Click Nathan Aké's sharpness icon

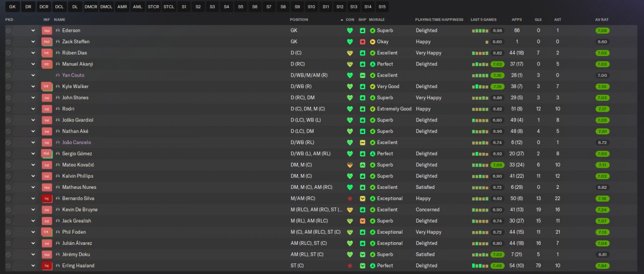pos(362,131)
